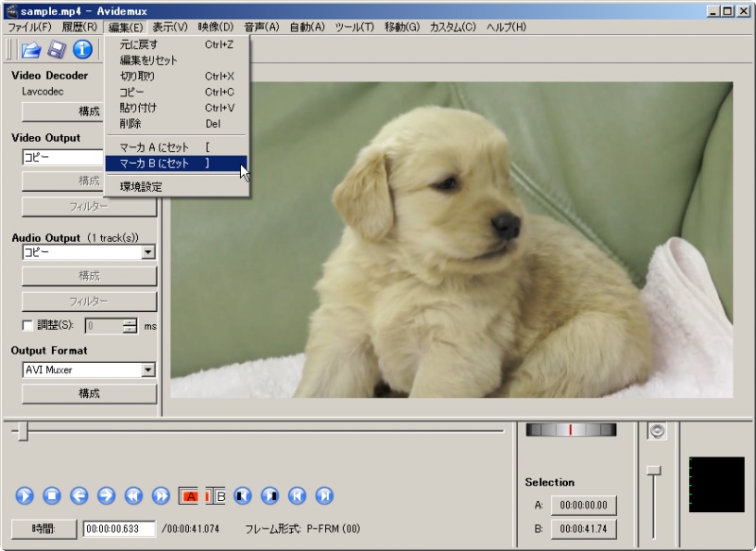The image size is (756, 551).
Task: Expand the Output Format AVI Muxer dropdown
Action: click(x=147, y=370)
